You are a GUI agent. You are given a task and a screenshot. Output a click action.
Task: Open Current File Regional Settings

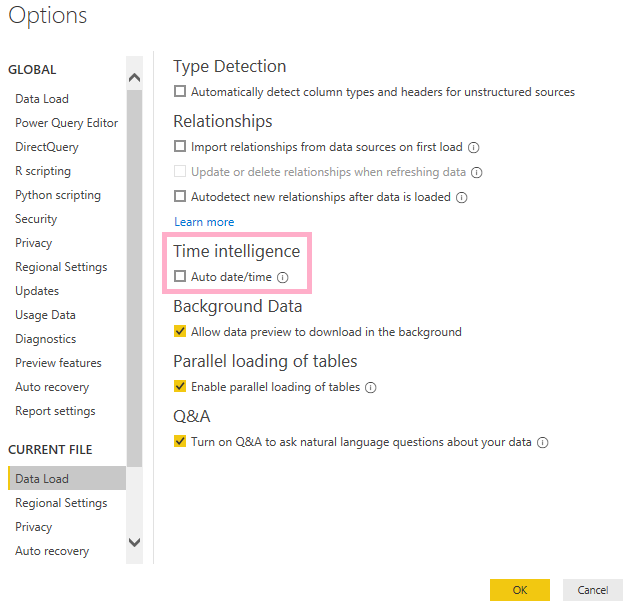(61, 503)
